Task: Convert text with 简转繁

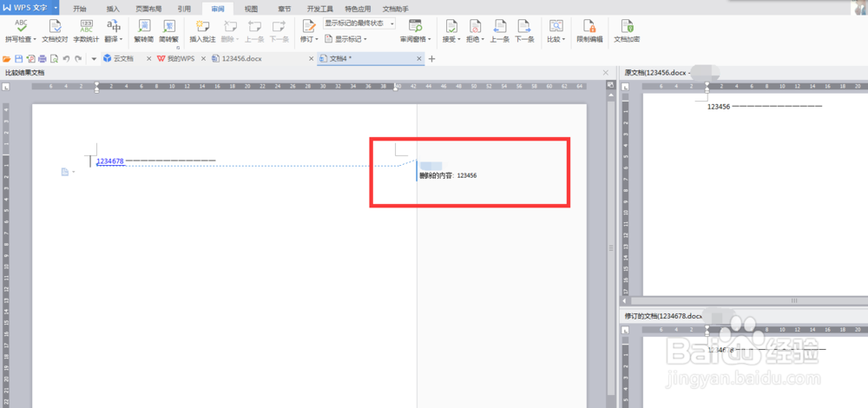Action: pos(168,25)
